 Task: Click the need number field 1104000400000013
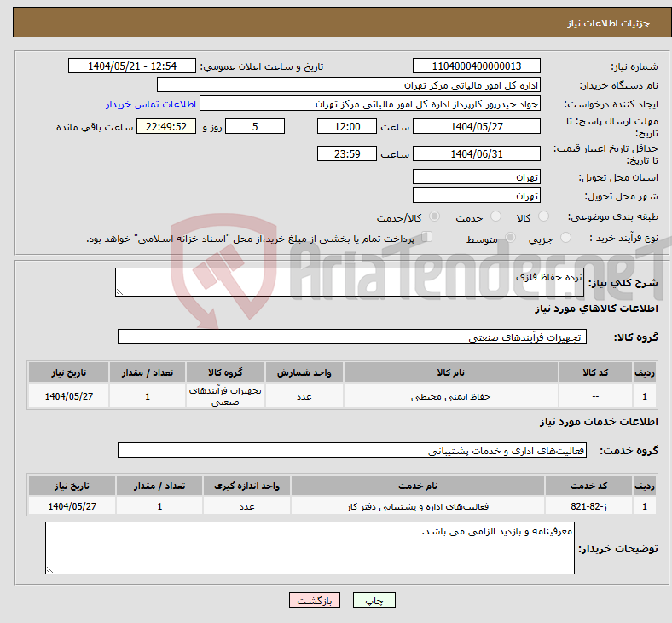pos(476,66)
